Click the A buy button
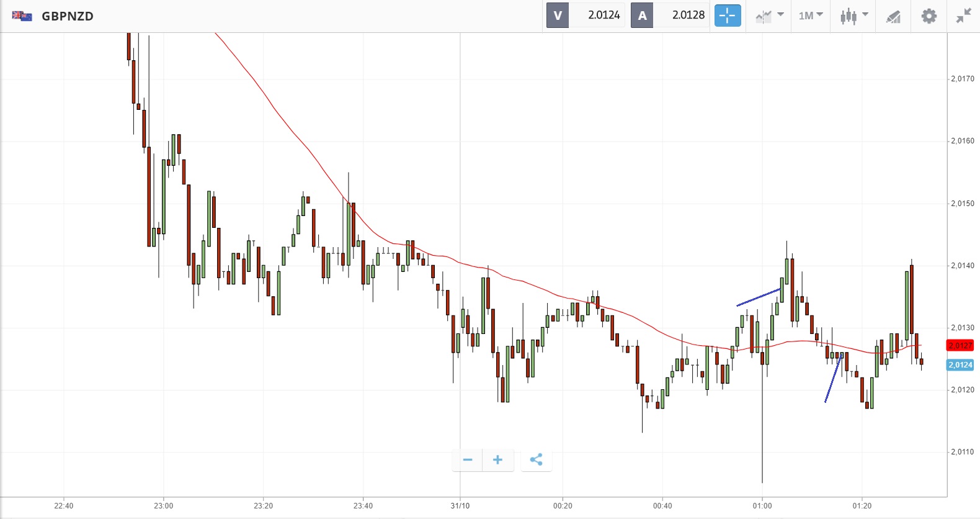This screenshot has width=980, height=519. [x=642, y=16]
